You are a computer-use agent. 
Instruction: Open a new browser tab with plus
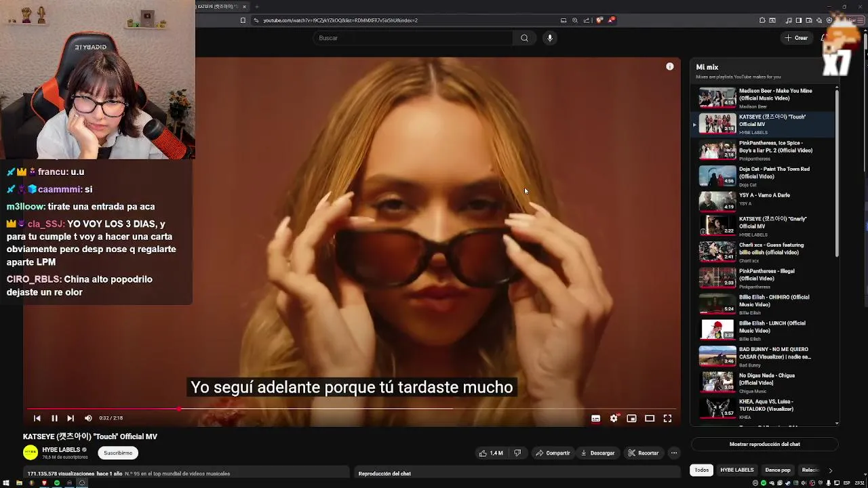[257, 7]
